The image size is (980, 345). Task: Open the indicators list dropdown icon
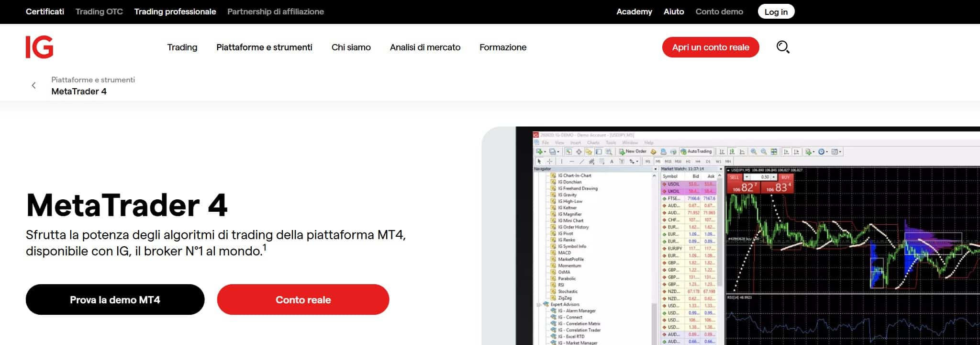tap(810, 151)
